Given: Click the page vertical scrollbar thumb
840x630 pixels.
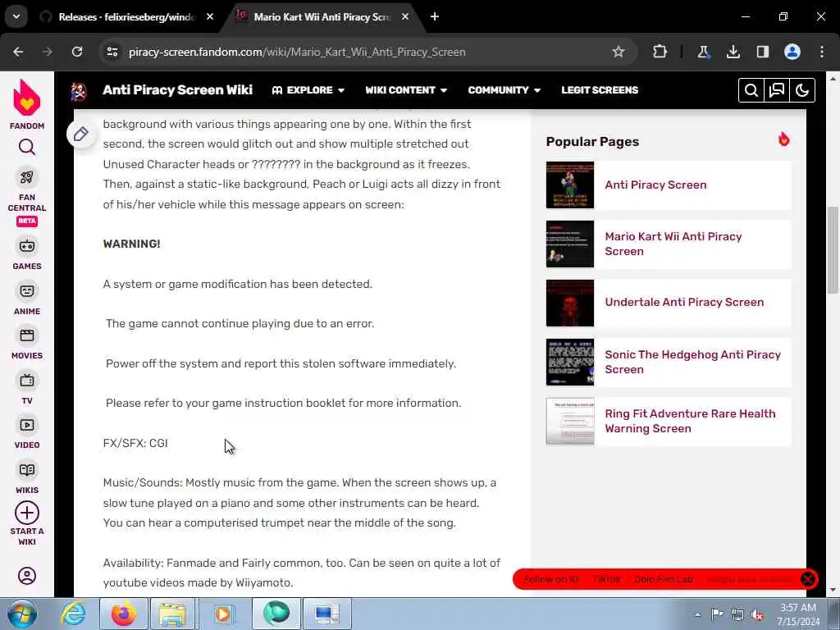Looking at the screenshot, I should (x=833, y=249).
